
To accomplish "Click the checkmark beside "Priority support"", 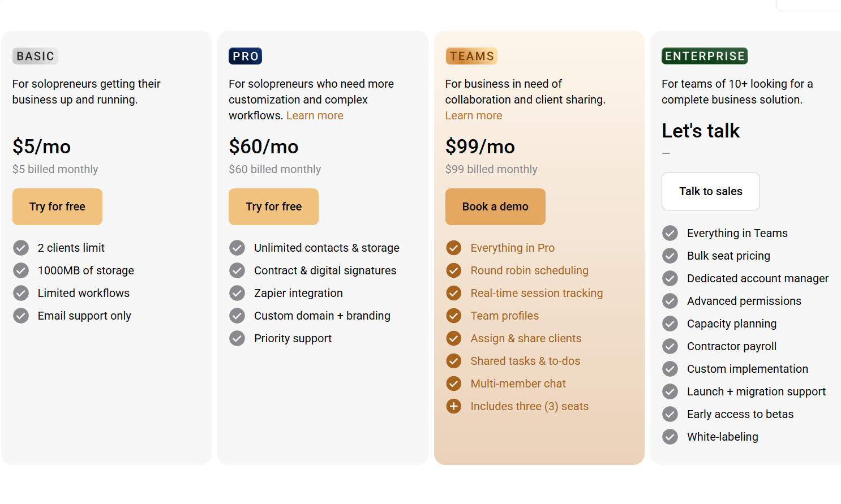I will pos(237,338).
